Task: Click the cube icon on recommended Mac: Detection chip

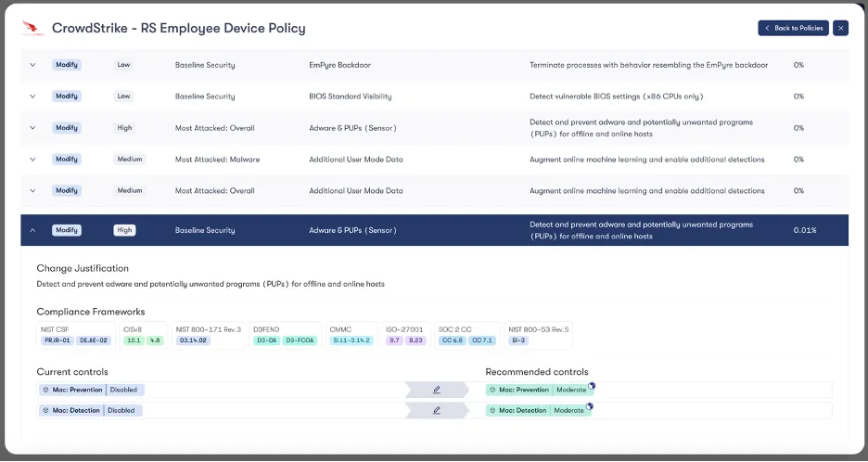Action: point(492,410)
